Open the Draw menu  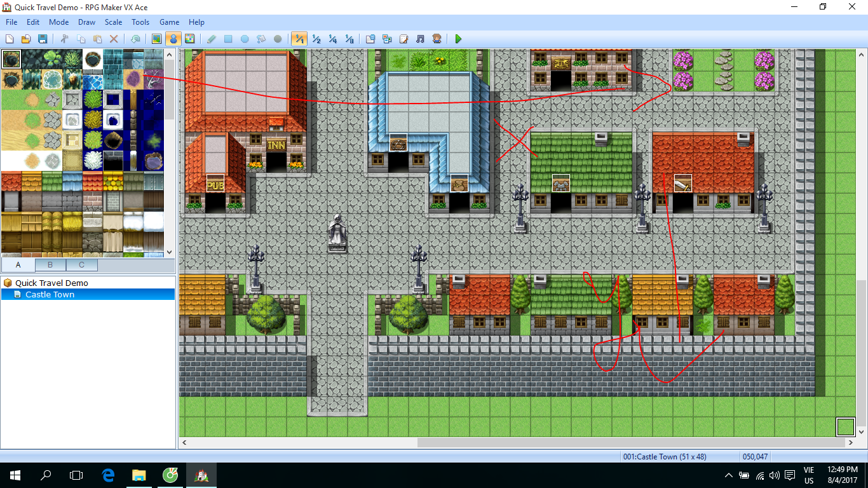coord(86,22)
